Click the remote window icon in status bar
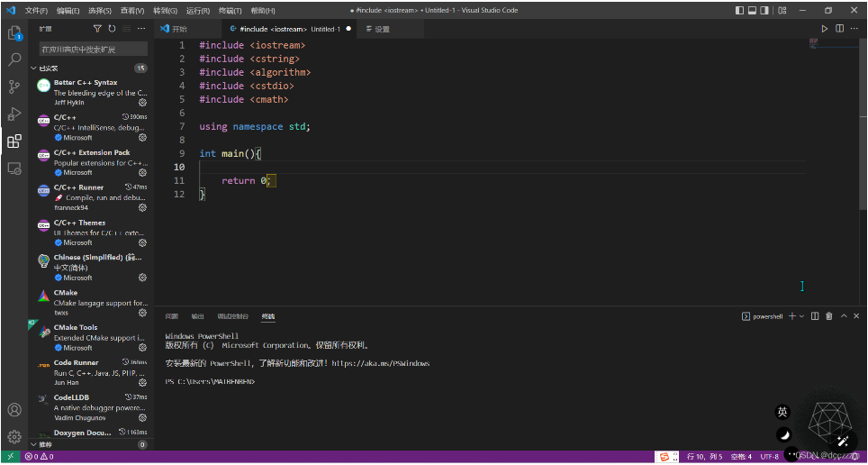 click(x=11, y=457)
